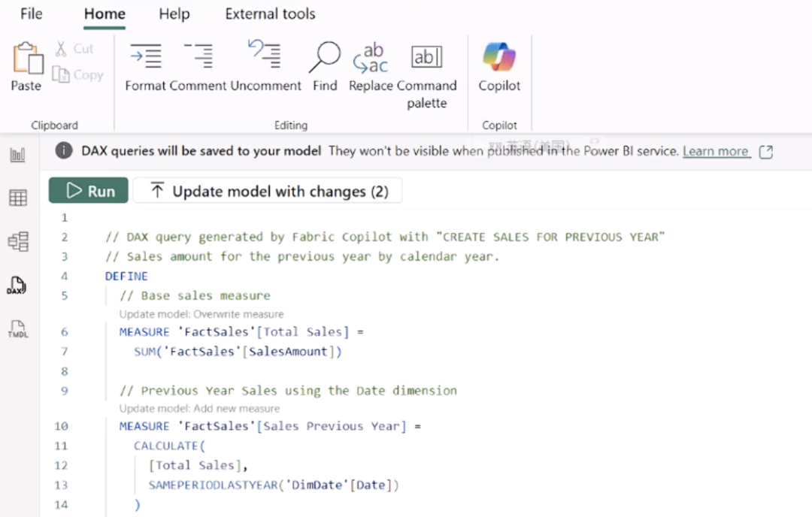Click the 'Previous Year Sales using the Date dimension' comment
This screenshot has width=812, height=517.
point(288,390)
